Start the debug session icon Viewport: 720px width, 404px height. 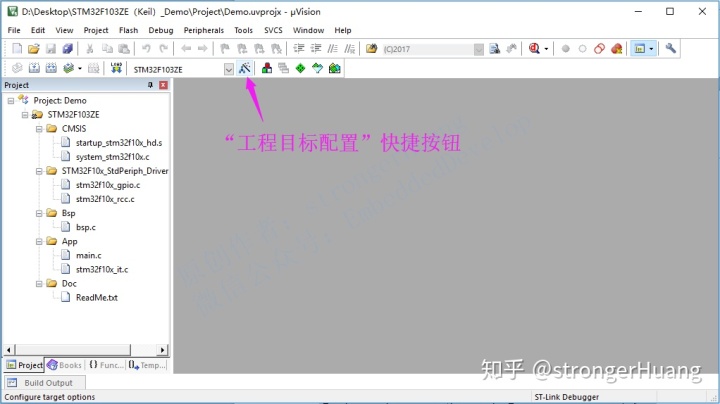[x=534, y=49]
